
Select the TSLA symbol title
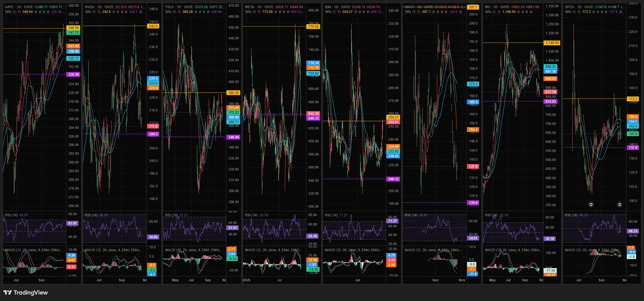click(169, 7)
